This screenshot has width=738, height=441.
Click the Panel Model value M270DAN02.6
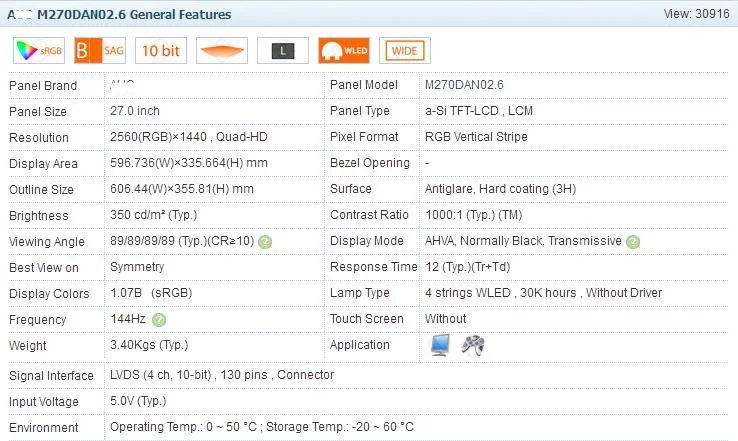click(464, 85)
